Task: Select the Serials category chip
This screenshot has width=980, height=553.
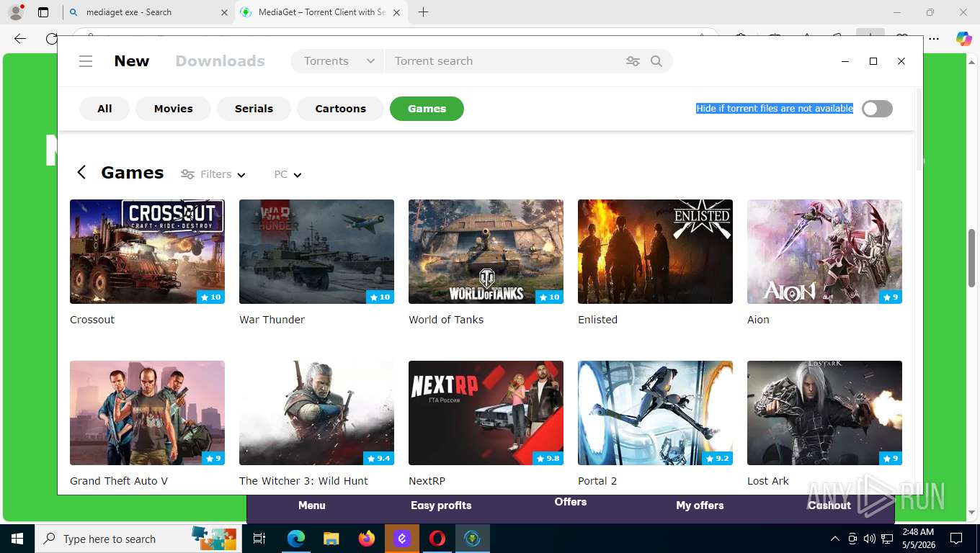Action: [254, 109]
